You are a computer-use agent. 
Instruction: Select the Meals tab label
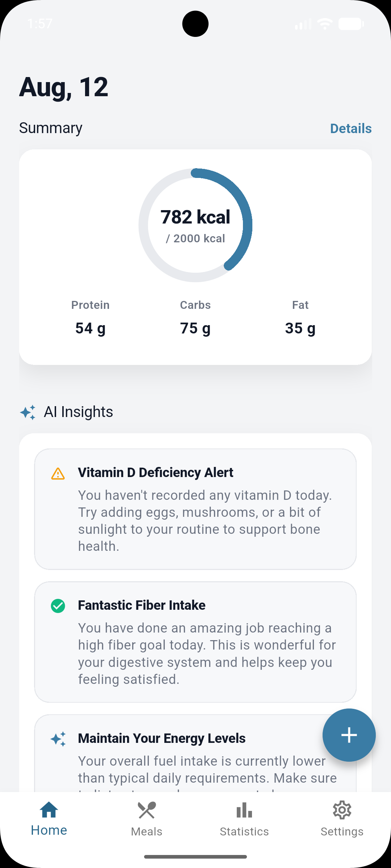tap(147, 831)
